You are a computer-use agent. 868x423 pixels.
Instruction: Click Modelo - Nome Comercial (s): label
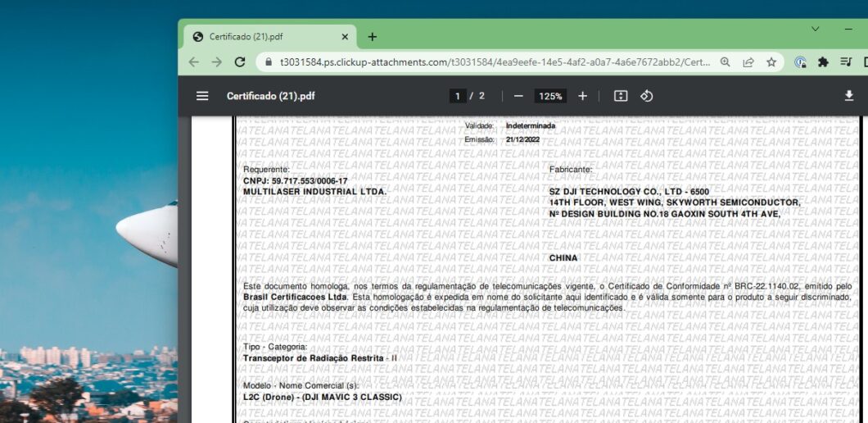click(x=301, y=385)
